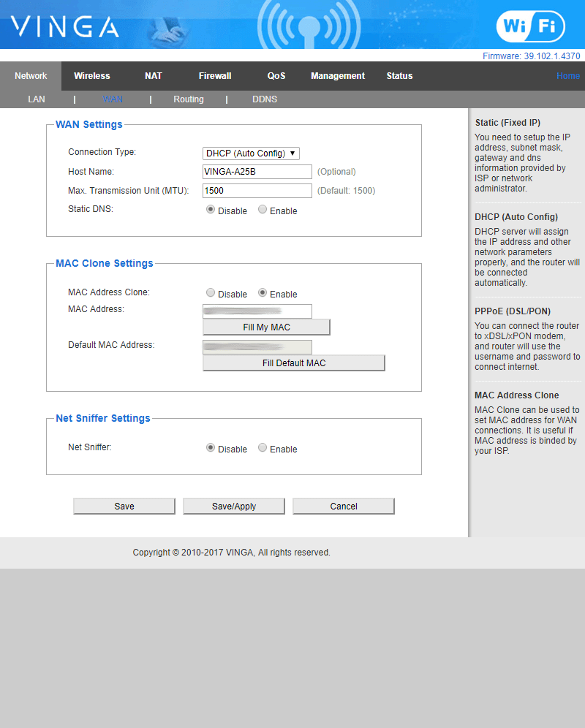Select Disable for MAC Address Clone
585x728 pixels.
(x=211, y=293)
